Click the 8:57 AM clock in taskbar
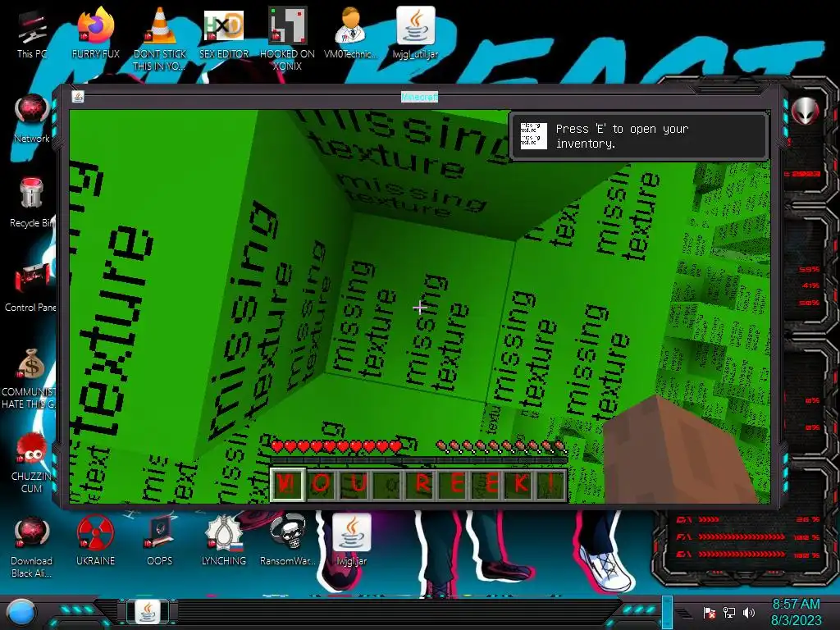 point(796,605)
